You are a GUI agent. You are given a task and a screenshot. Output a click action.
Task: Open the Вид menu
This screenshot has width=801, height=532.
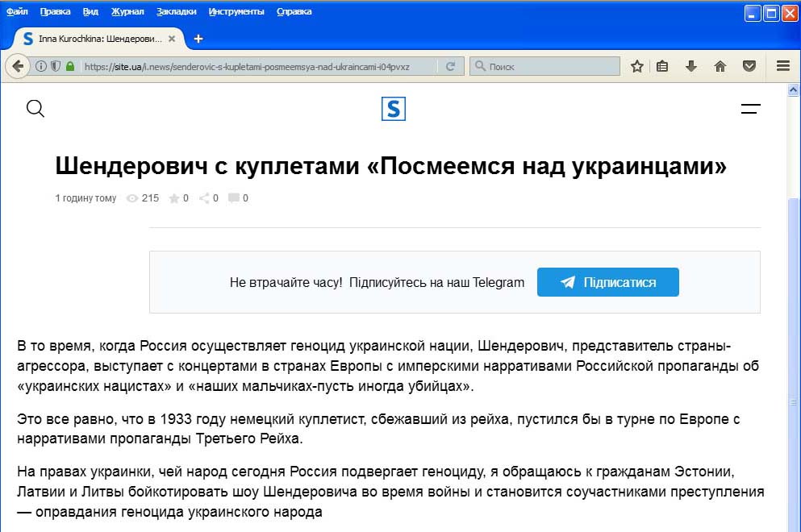click(90, 11)
